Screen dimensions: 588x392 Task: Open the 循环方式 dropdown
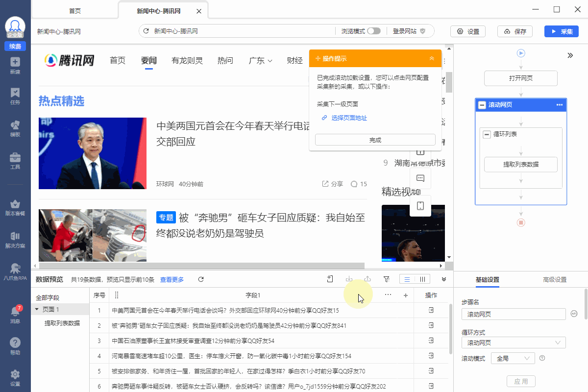coord(514,343)
